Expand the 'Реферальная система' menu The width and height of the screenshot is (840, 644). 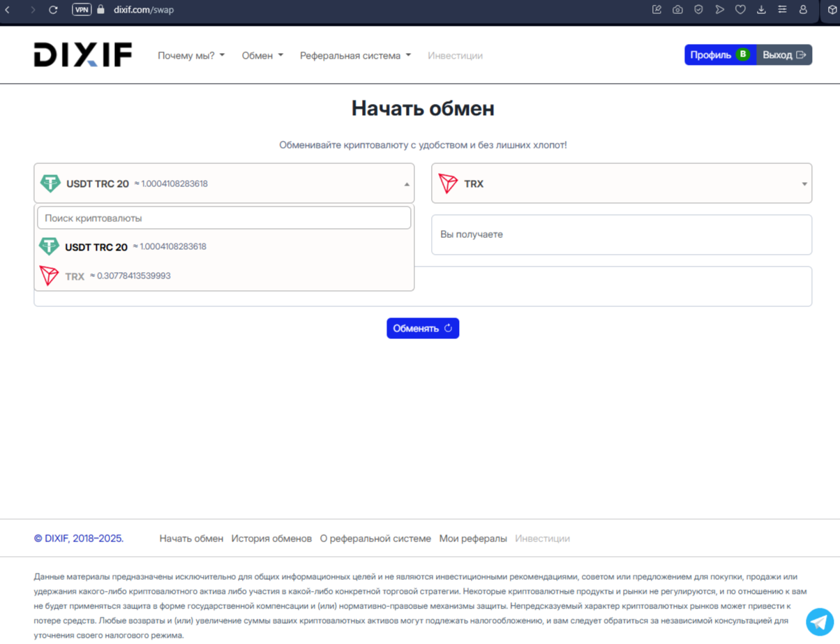point(356,55)
